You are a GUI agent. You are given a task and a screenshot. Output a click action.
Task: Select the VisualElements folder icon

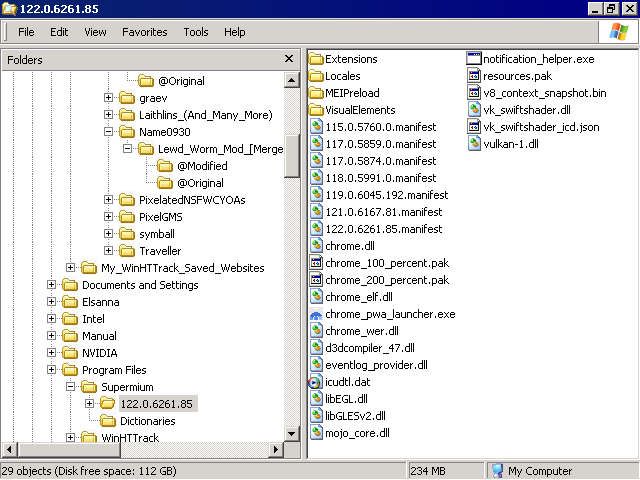(316, 110)
